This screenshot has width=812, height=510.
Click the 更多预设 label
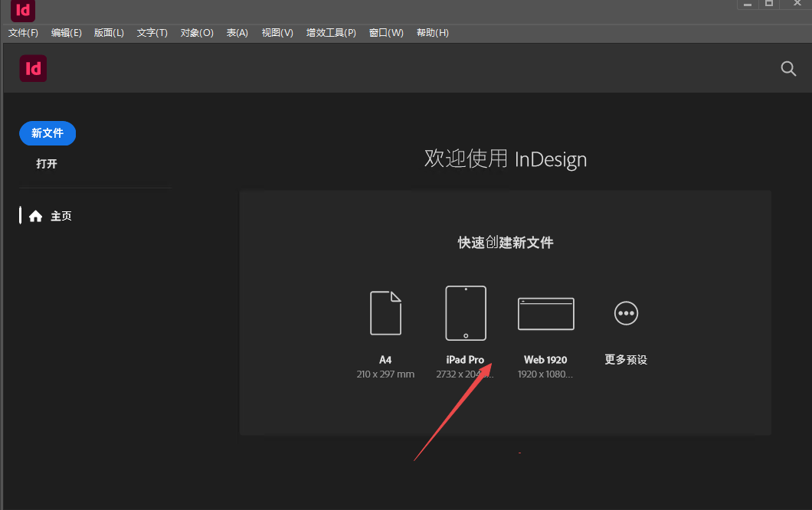626,360
